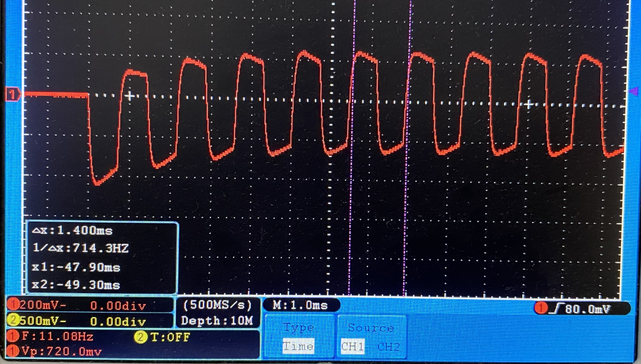
Task: Click the CH1 frequency measurement badge
Action: coord(13,337)
